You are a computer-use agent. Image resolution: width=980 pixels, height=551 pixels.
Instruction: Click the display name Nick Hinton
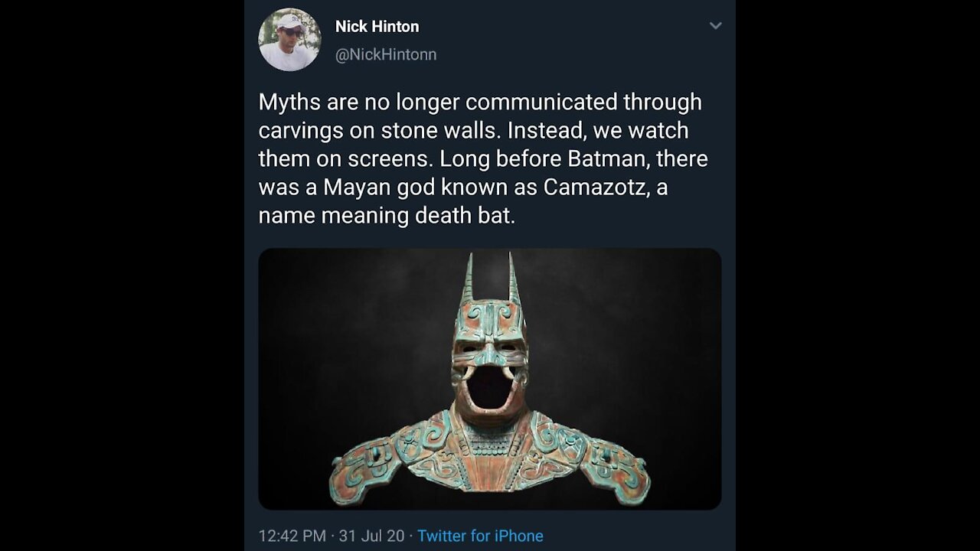(x=377, y=26)
